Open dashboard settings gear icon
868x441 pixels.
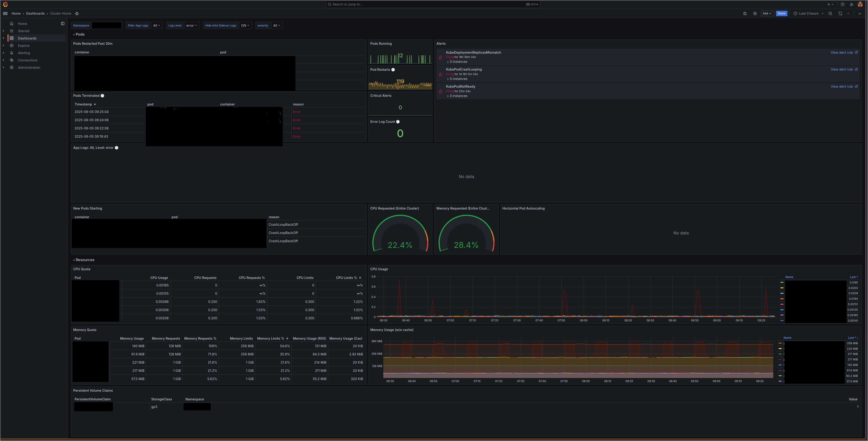(755, 13)
